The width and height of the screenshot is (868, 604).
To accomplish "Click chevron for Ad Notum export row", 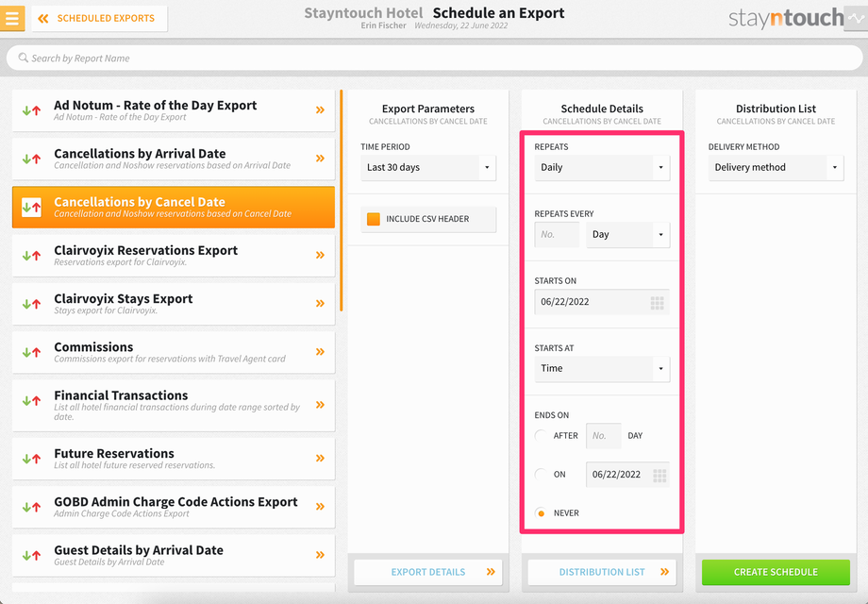I will [x=320, y=110].
